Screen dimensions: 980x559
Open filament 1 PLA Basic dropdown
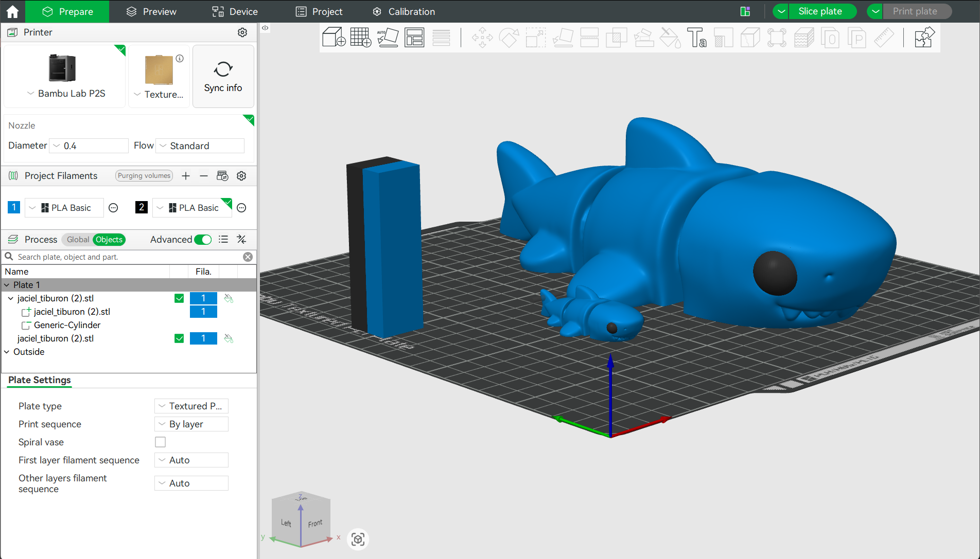pos(64,208)
